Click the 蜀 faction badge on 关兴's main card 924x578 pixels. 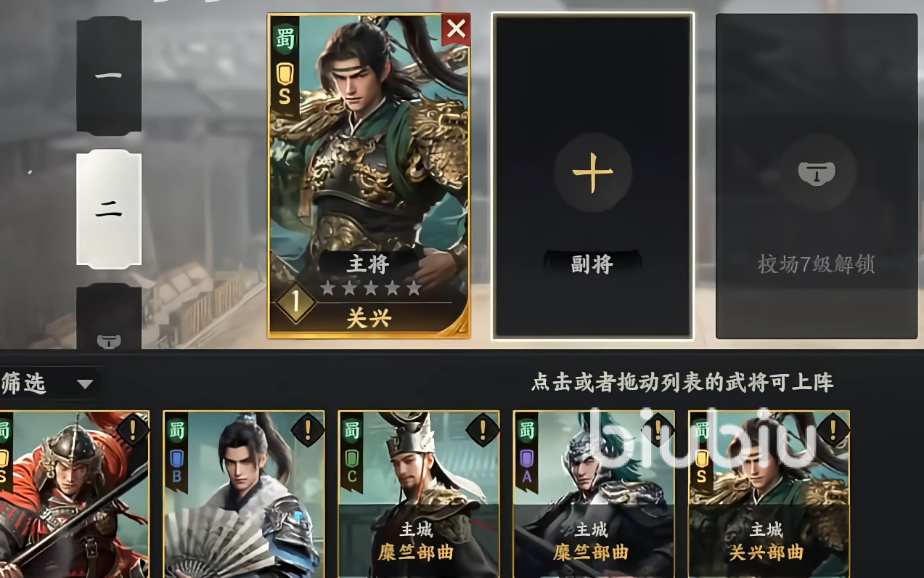point(285,39)
